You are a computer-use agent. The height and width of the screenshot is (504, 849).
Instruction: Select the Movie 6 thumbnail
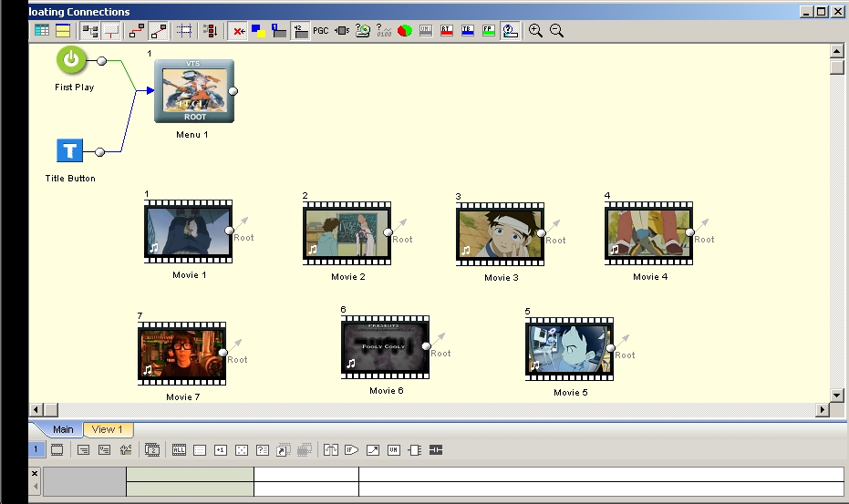coord(386,347)
